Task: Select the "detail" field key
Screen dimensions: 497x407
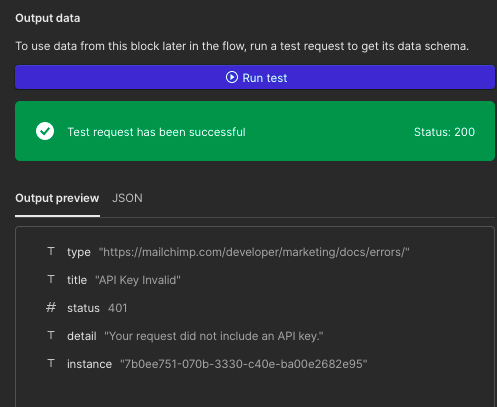Action: [82, 336]
